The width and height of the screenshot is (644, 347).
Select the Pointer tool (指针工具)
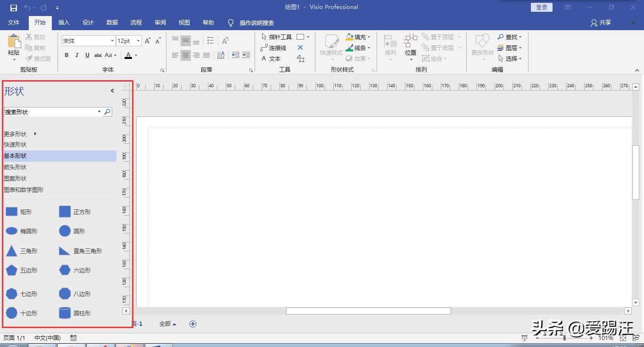277,37
